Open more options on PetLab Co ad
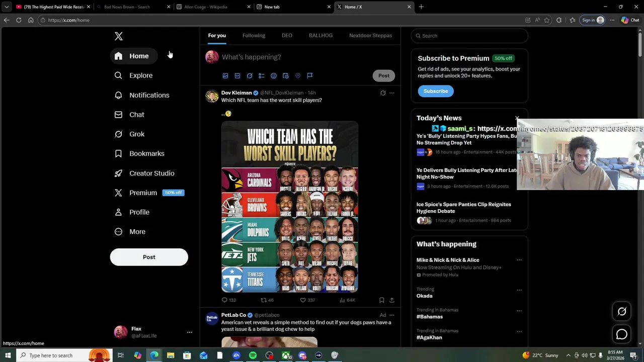The width and height of the screenshot is (644, 362). (x=392, y=315)
